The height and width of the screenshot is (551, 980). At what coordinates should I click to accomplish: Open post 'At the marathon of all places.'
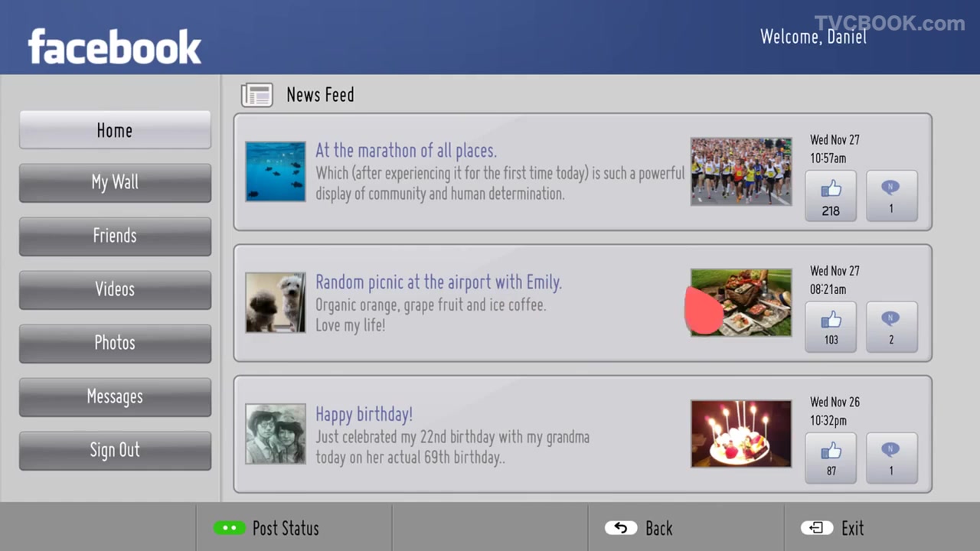(407, 151)
